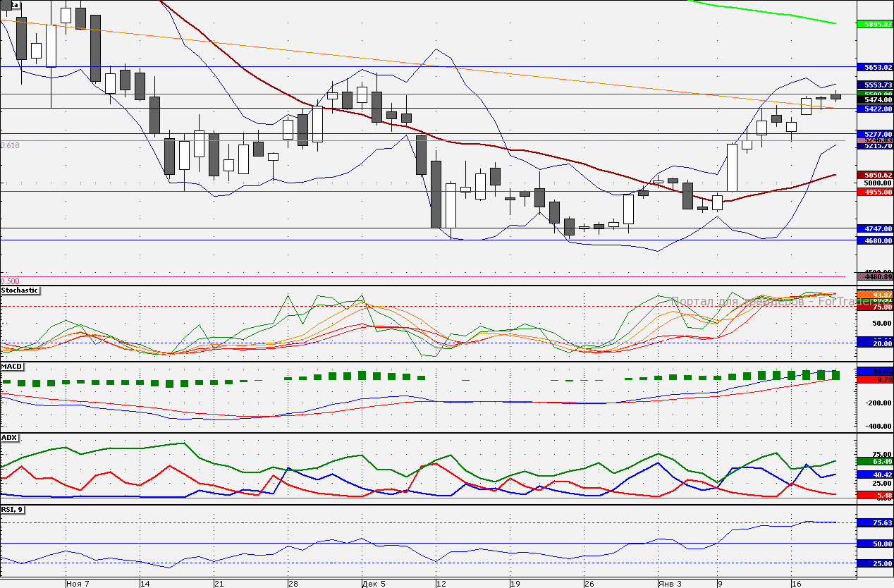Click the 14 date label on time axis
The image size is (894, 588).
point(145,584)
